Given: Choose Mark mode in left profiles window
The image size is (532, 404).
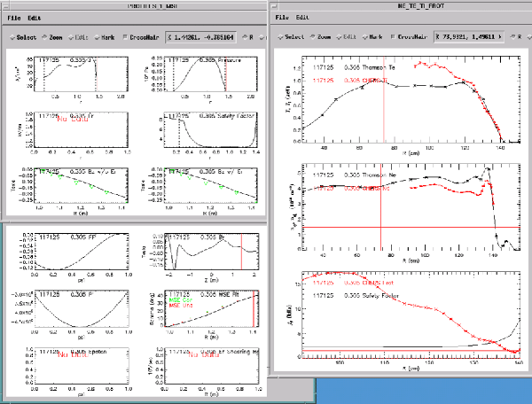Looking at the screenshot, I should tap(105, 37).
